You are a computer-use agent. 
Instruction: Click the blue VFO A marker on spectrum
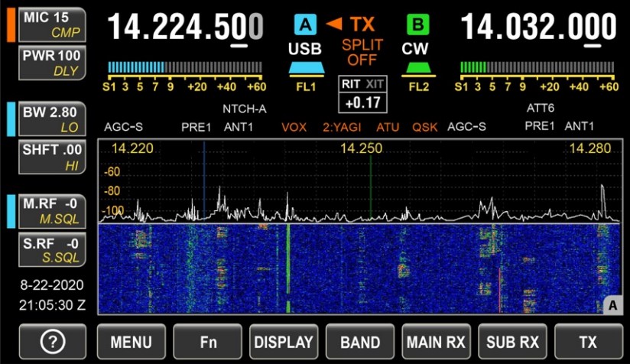pyautogui.click(x=204, y=180)
